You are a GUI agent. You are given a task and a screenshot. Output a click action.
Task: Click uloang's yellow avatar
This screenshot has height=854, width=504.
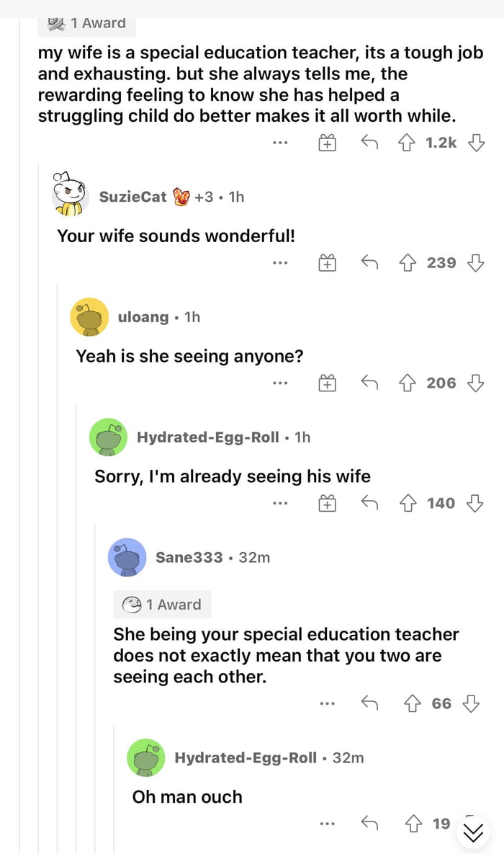point(89,317)
